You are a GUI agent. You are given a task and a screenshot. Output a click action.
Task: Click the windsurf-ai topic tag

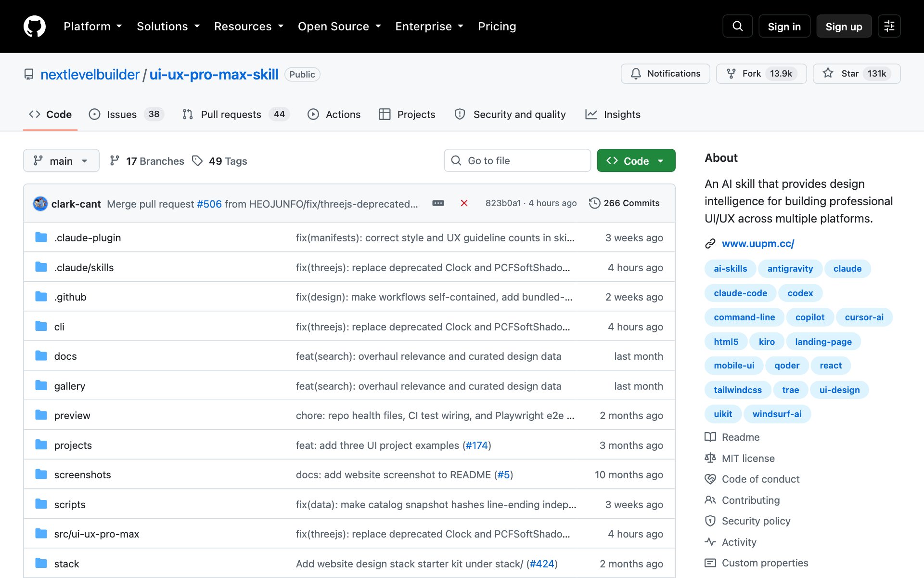(x=777, y=414)
